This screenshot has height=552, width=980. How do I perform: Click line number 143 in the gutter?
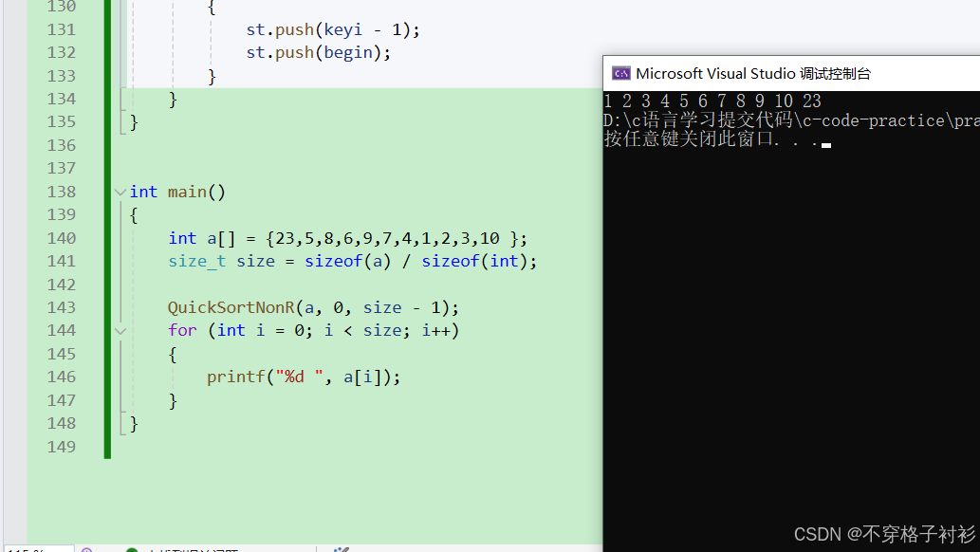pyautogui.click(x=62, y=307)
